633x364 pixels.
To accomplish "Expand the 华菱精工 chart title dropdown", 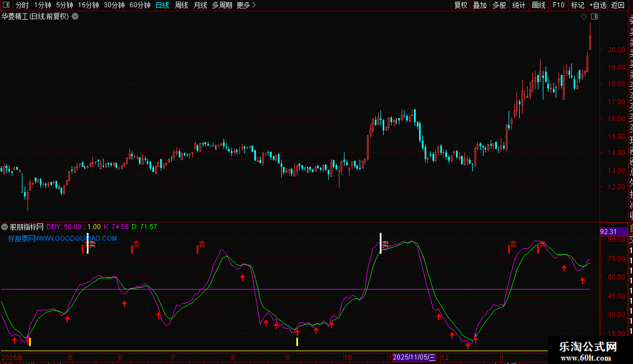I will (75, 17).
